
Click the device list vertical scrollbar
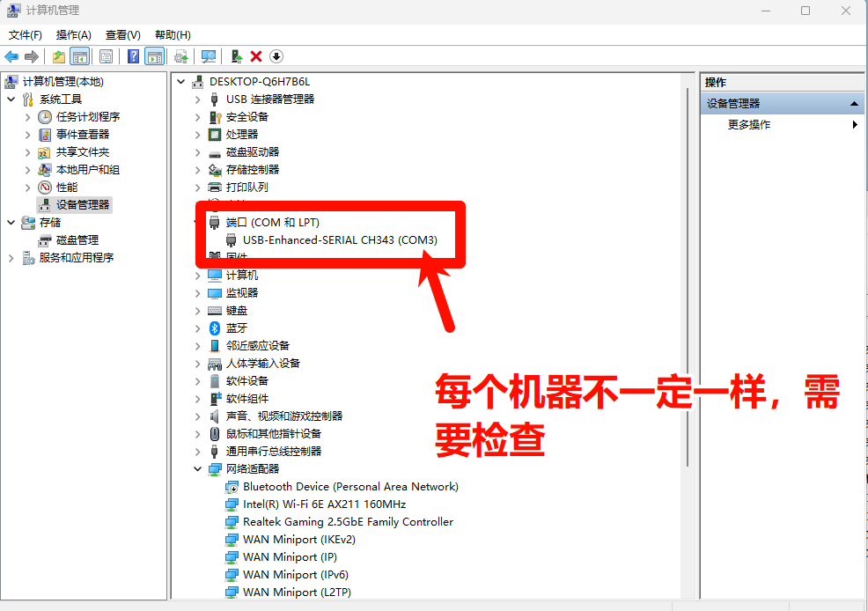click(687, 276)
